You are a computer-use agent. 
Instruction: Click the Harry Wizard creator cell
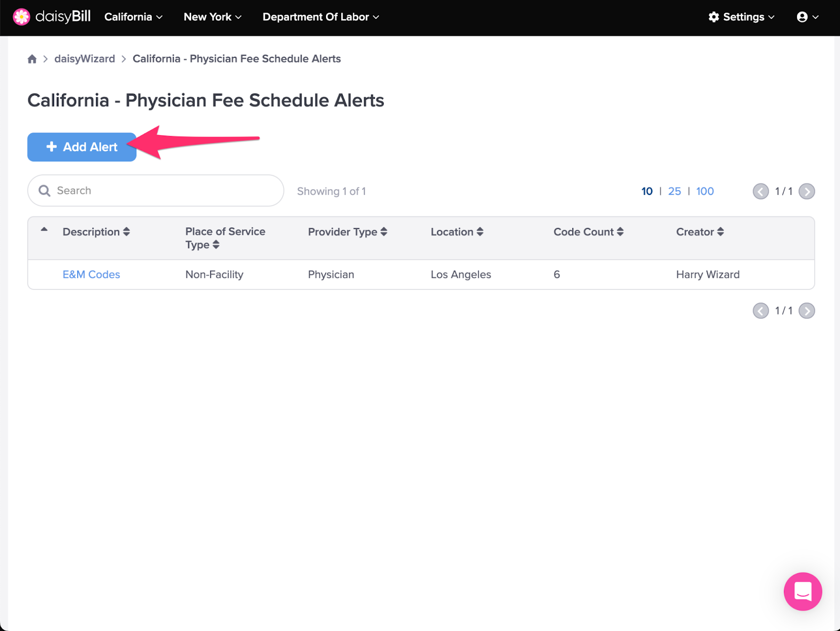[x=708, y=275]
